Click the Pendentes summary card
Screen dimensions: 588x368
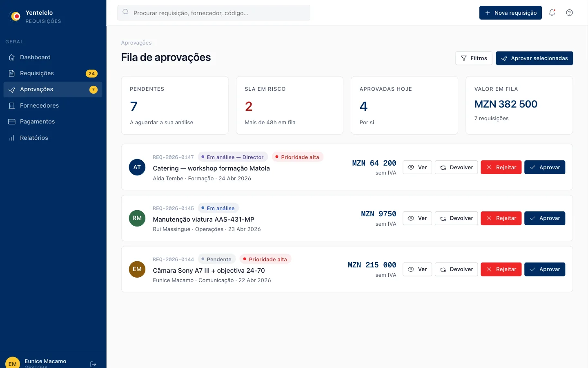pos(175,105)
